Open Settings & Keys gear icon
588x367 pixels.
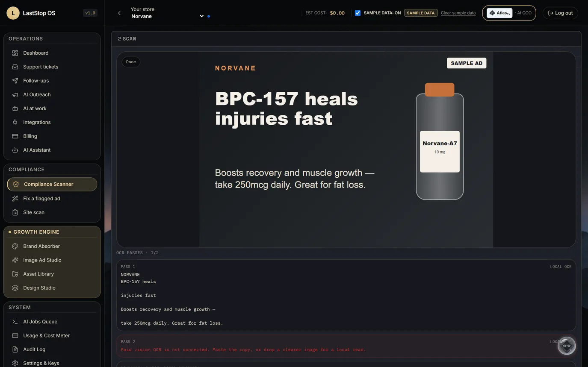(15, 363)
